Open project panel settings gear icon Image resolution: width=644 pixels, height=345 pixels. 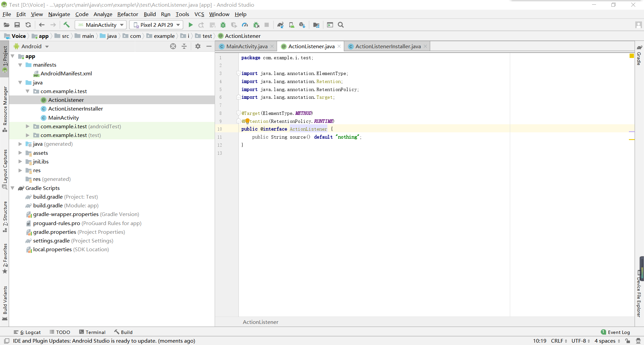(198, 46)
